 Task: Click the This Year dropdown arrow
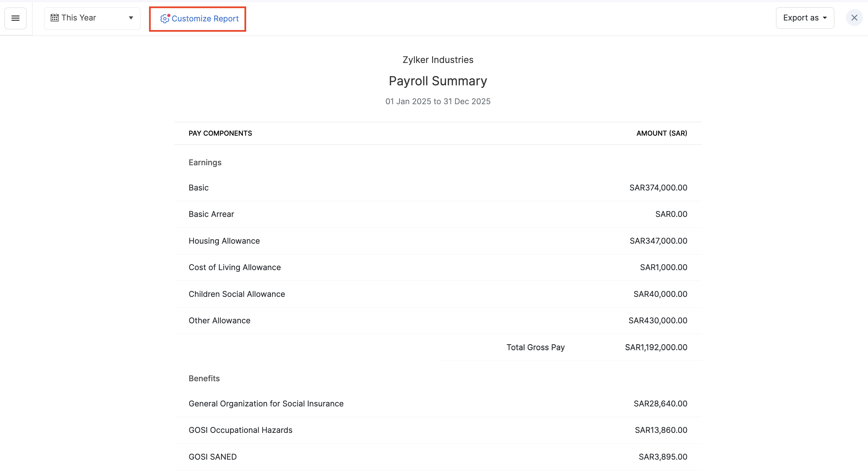click(131, 18)
